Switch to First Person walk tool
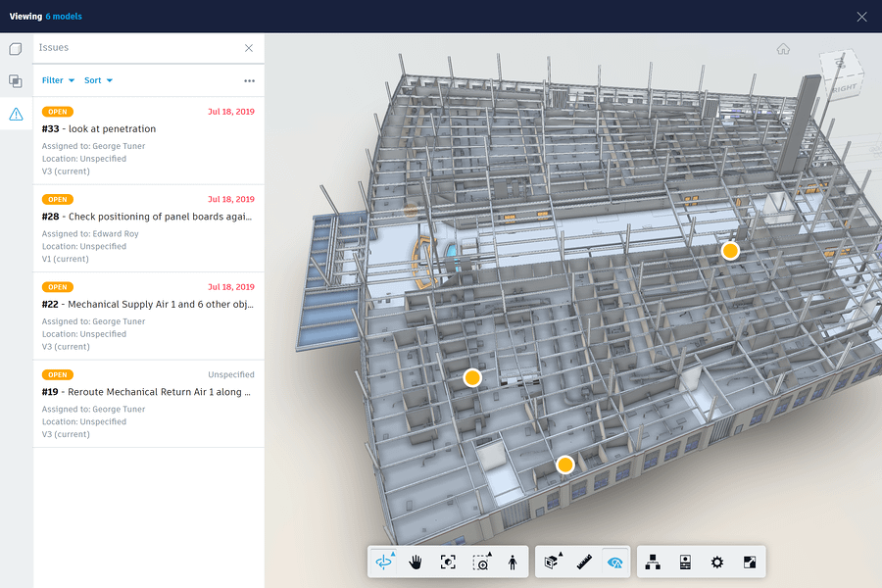 pyautogui.click(x=513, y=562)
